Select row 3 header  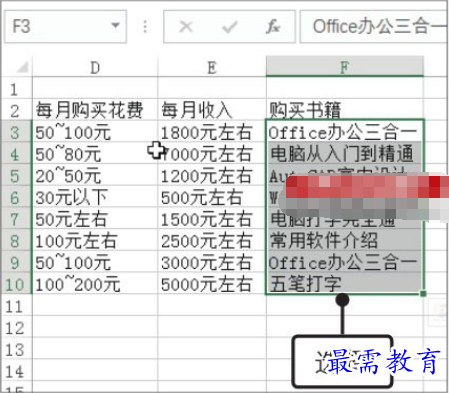click(16, 132)
